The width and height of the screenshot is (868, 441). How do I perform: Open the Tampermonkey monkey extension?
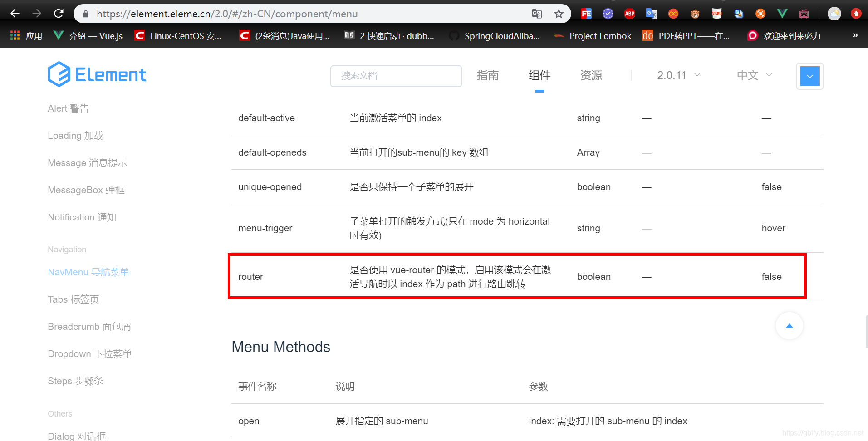(695, 13)
